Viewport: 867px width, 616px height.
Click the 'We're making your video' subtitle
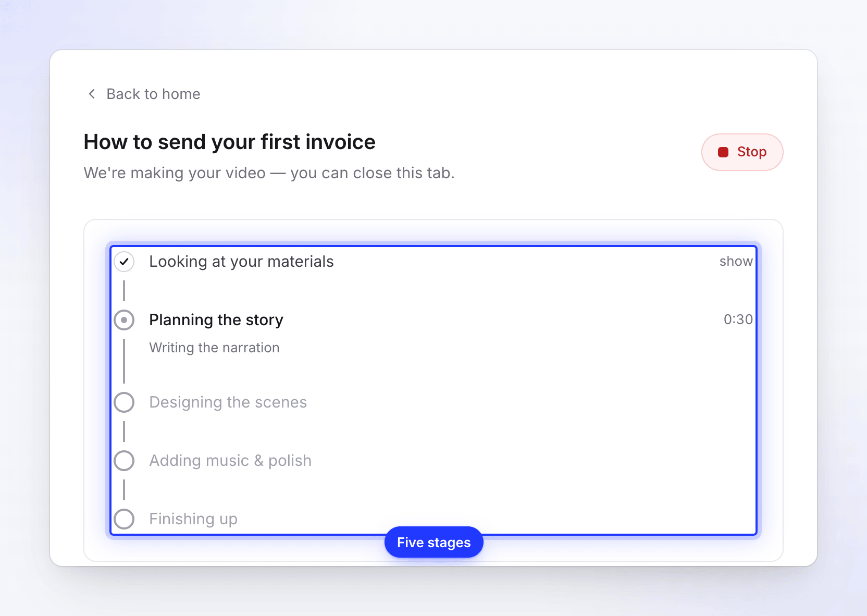point(269,173)
